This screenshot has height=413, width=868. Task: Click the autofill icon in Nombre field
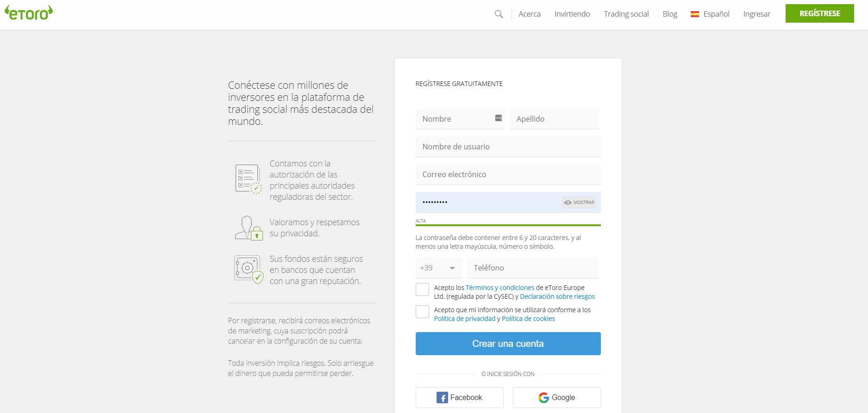[498, 118]
